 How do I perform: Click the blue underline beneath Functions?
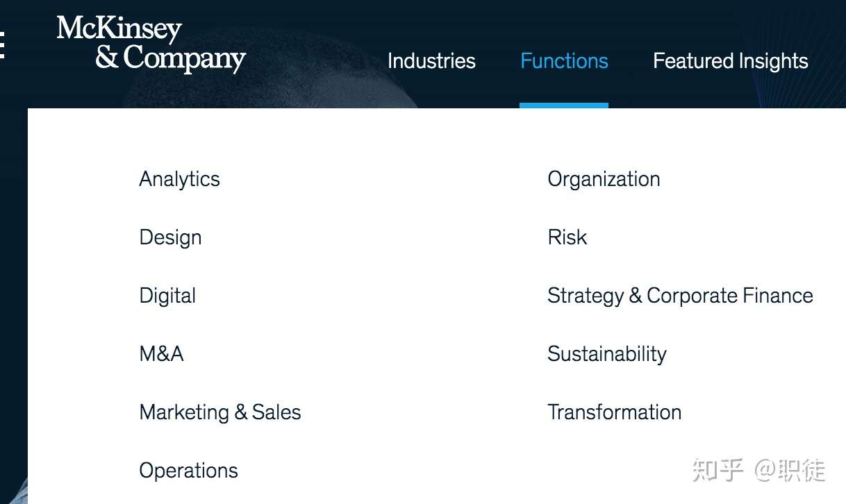click(x=564, y=106)
